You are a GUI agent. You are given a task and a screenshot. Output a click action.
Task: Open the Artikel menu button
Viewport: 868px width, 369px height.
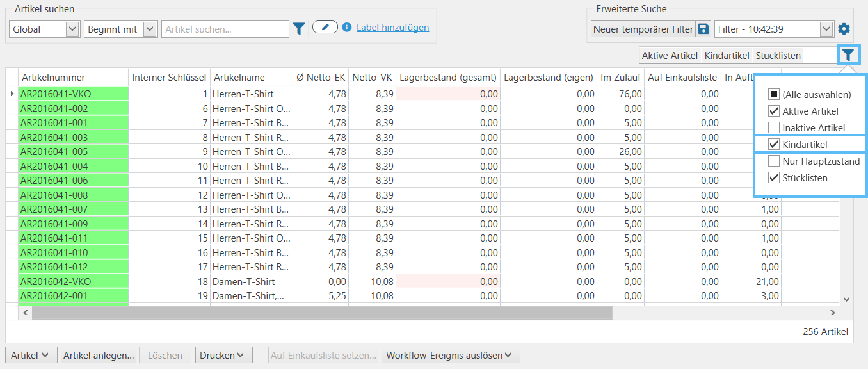click(x=31, y=356)
